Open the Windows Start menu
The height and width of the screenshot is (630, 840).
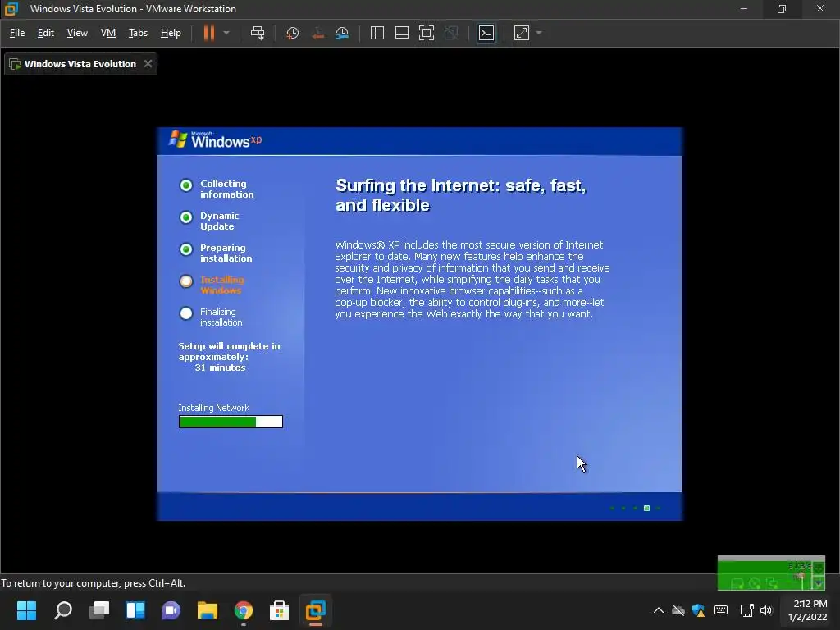coord(27,610)
